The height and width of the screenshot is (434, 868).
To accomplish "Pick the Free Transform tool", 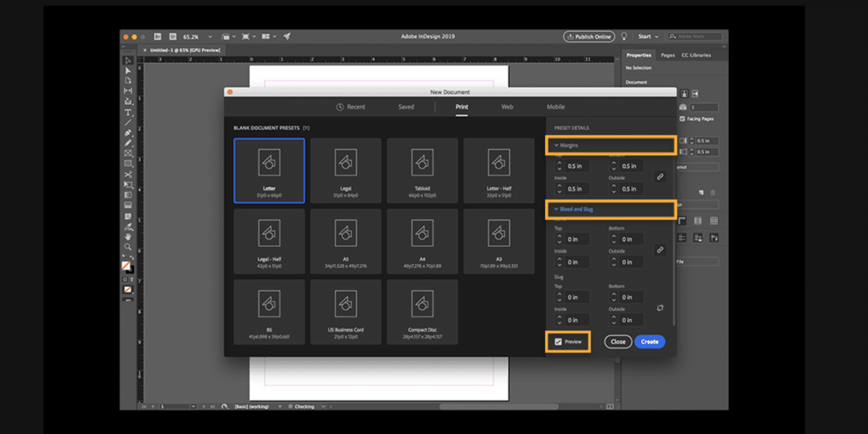I will 128,185.
